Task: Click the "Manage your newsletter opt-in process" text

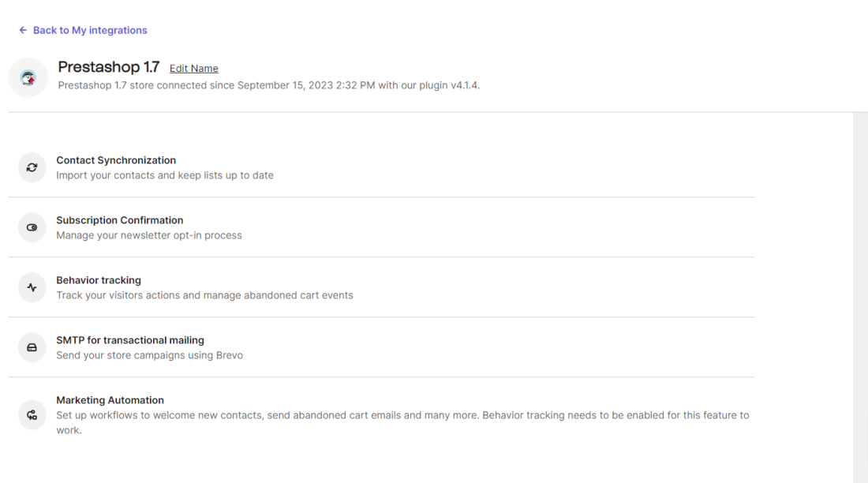Action: [149, 235]
